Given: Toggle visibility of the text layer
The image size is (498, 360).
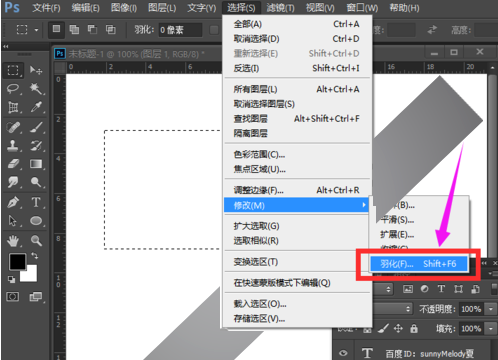Looking at the screenshot, I should pyautogui.click(x=343, y=353).
